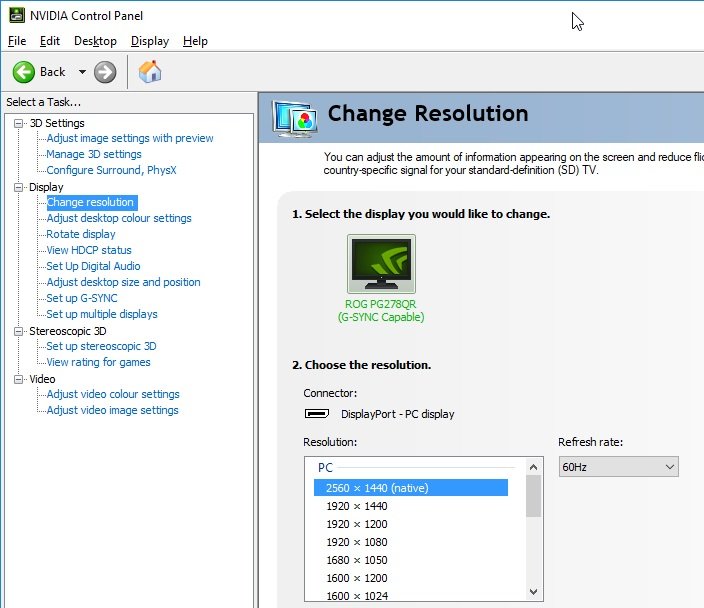Open the File menu

pos(17,41)
